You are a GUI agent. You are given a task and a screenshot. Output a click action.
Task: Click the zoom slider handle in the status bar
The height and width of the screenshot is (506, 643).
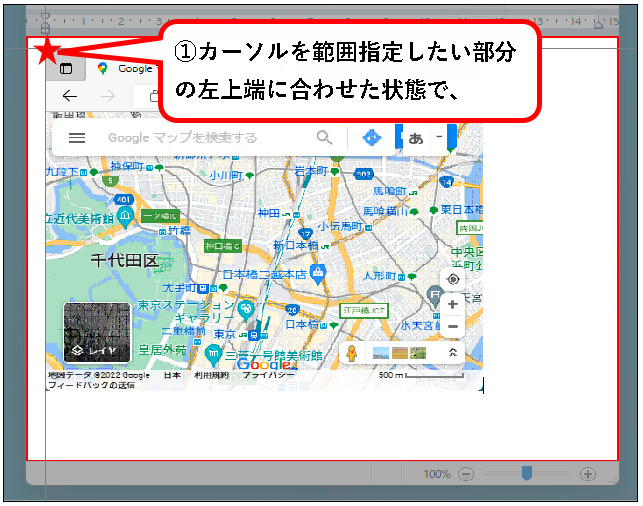tap(527, 473)
